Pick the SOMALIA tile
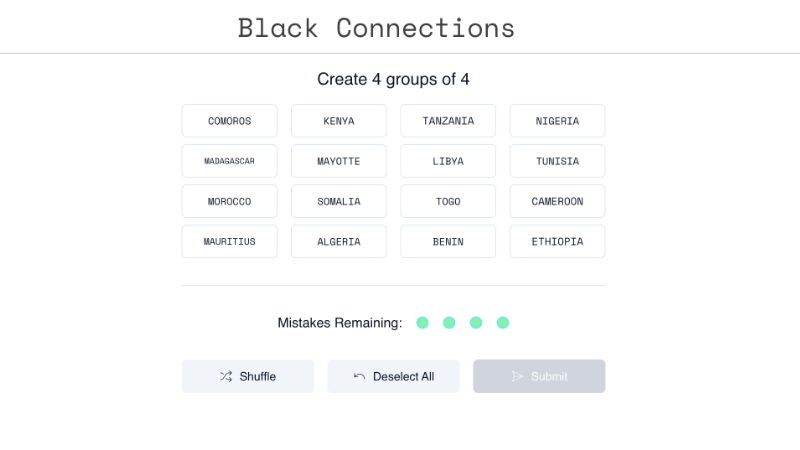 [x=339, y=201]
